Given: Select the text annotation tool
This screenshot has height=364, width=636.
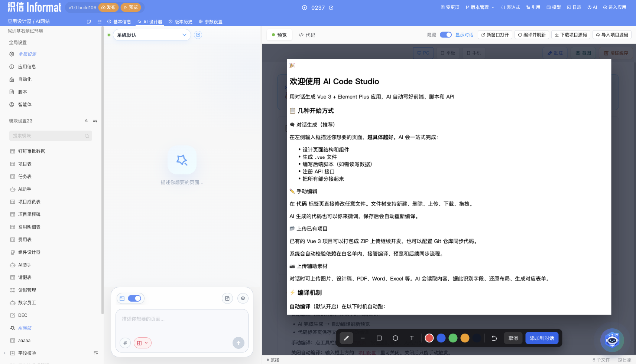Looking at the screenshot, I should coord(412,338).
